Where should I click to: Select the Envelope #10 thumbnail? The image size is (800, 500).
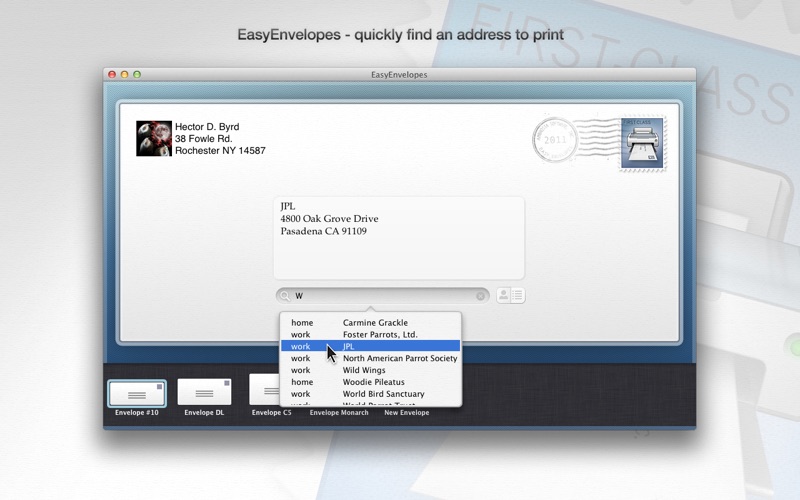(x=137, y=394)
